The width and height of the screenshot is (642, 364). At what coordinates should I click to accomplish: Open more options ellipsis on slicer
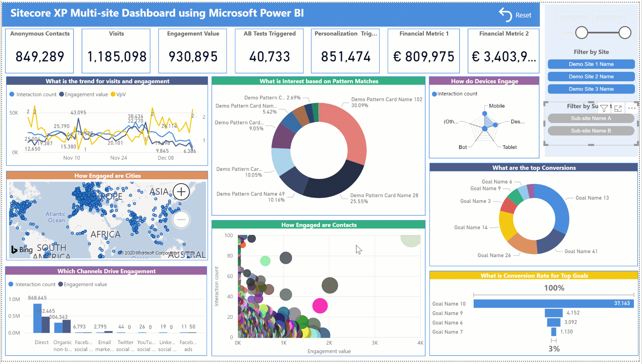coord(632,108)
